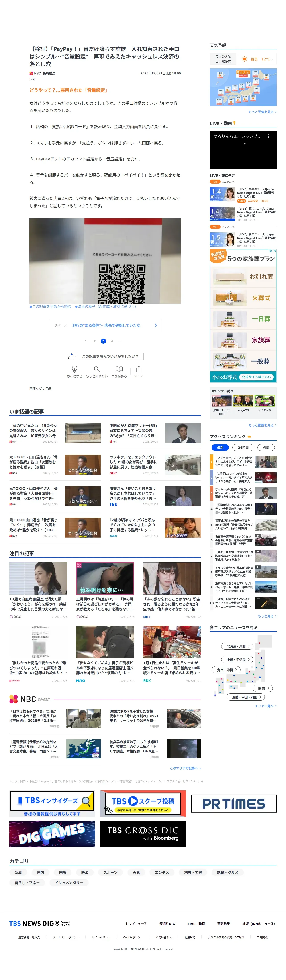Click この記事を初めから読む link
The image size is (286, 980).
click(x=50, y=307)
